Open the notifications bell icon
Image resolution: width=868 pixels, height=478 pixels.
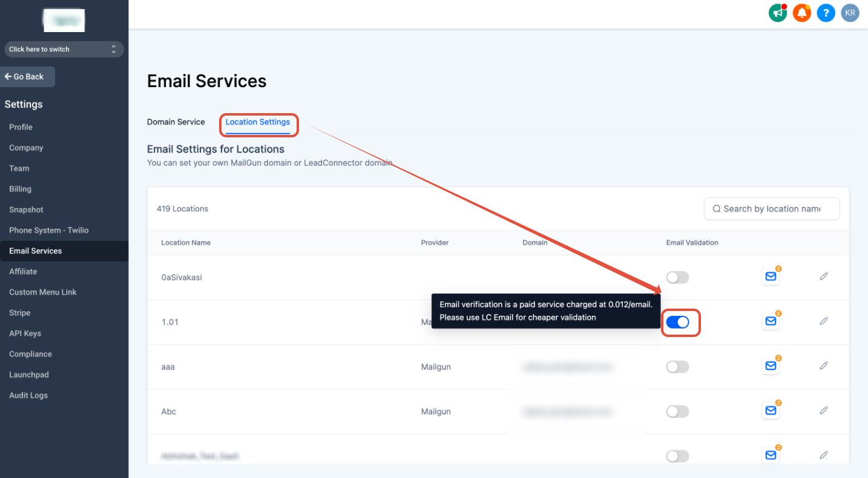pyautogui.click(x=802, y=13)
